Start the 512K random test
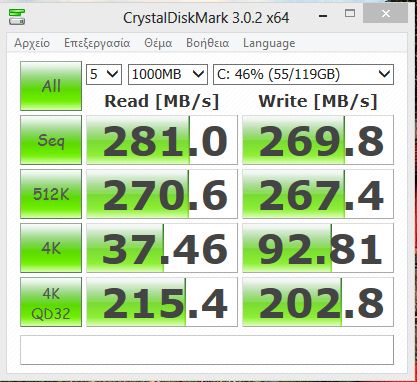417x382 pixels. click(x=51, y=194)
